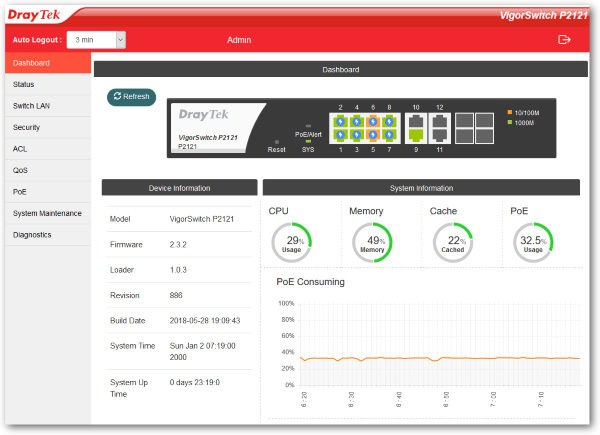This screenshot has width=600, height=435.
Task: Open the PoE menu in the sidebar
Action: [x=48, y=192]
